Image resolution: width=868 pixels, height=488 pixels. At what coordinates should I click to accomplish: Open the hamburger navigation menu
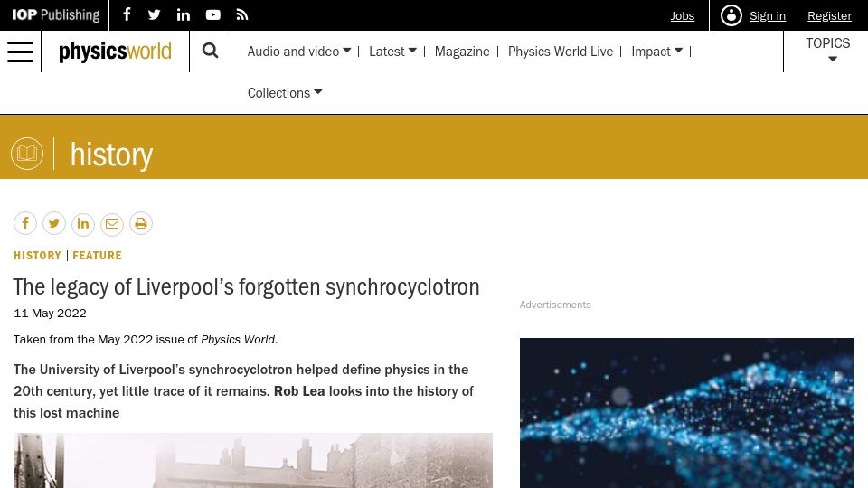pyautogui.click(x=21, y=52)
